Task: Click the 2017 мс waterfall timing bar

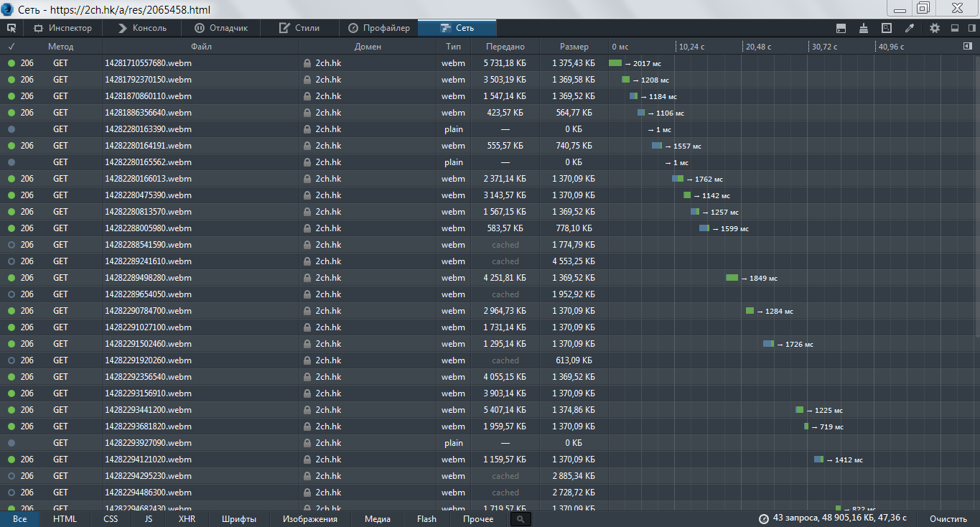Action: [x=615, y=63]
